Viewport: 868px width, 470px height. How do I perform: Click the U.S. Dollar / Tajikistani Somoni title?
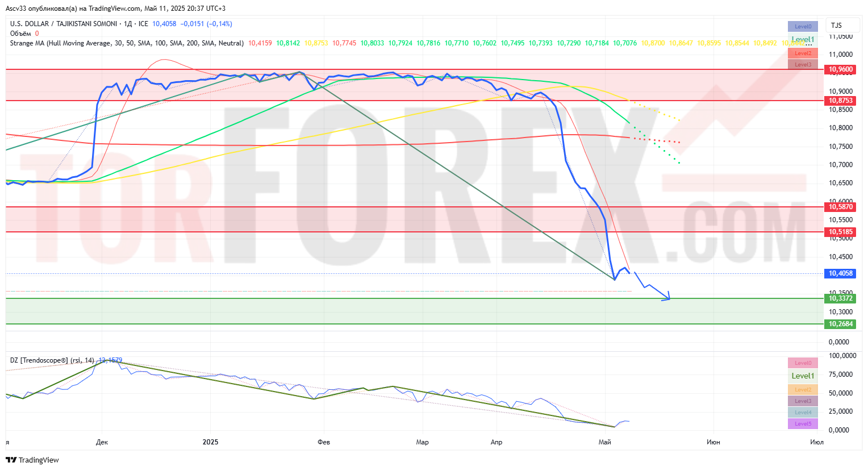point(64,24)
